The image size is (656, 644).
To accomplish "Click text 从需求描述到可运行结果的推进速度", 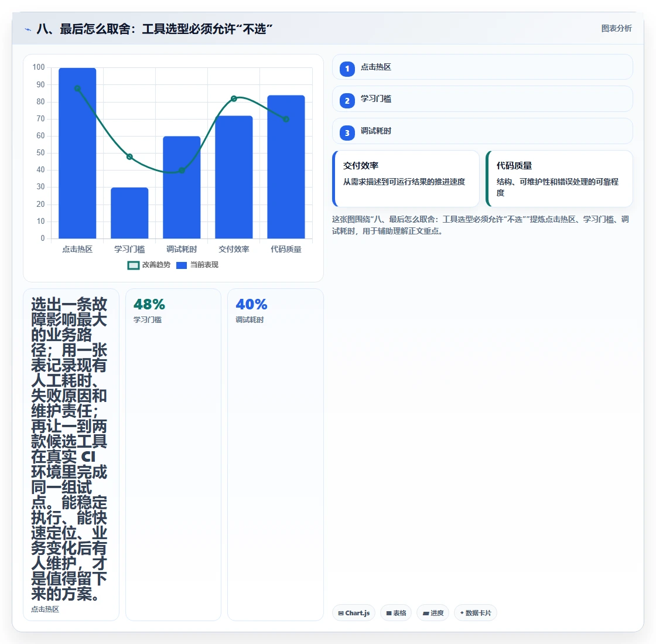I will pos(404,182).
